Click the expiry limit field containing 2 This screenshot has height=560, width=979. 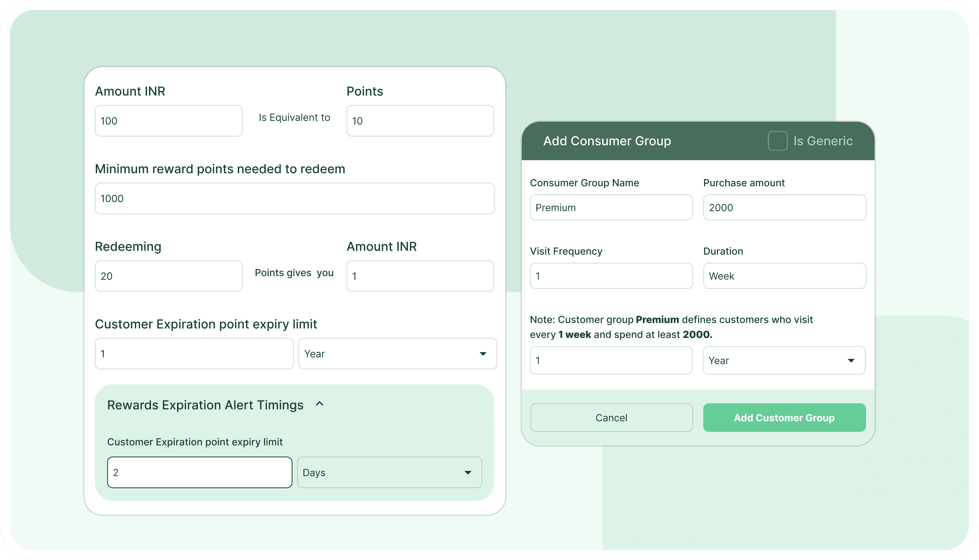[199, 472]
